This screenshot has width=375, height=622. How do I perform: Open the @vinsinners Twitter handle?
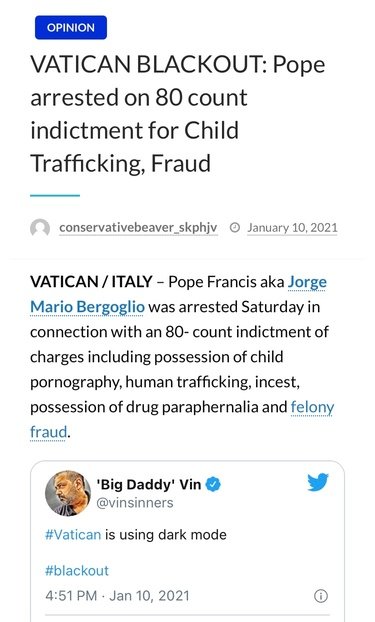coord(135,503)
